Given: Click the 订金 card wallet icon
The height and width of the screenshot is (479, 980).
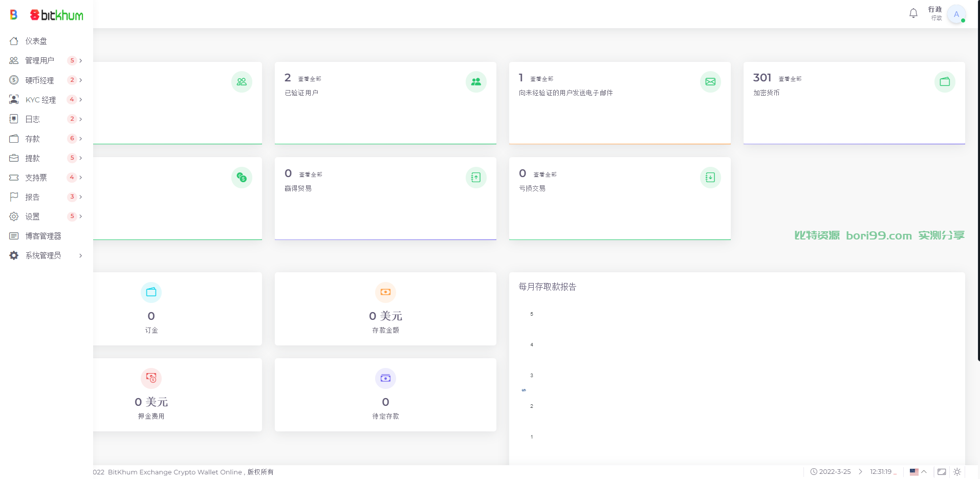Looking at the screenshot, I should [x=151, y=292].
